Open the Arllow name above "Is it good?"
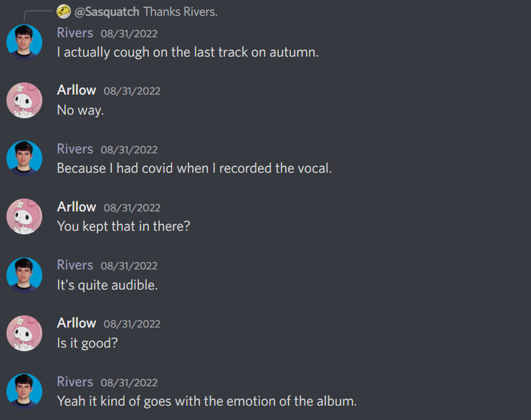The width and height of the screenshot is (531, 420). coord(76,323)
